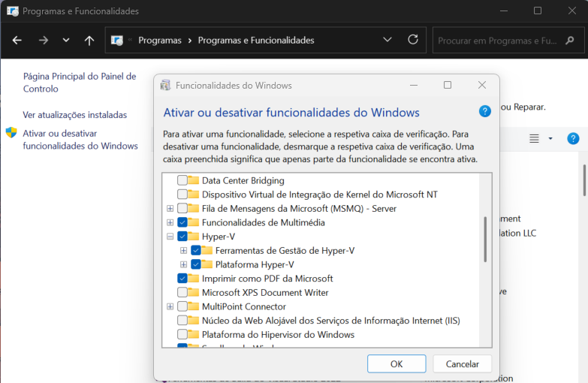Viewport: 588px width, 383px height.
Task: Select Programas in the breadcrumb path
Action: 160,41
